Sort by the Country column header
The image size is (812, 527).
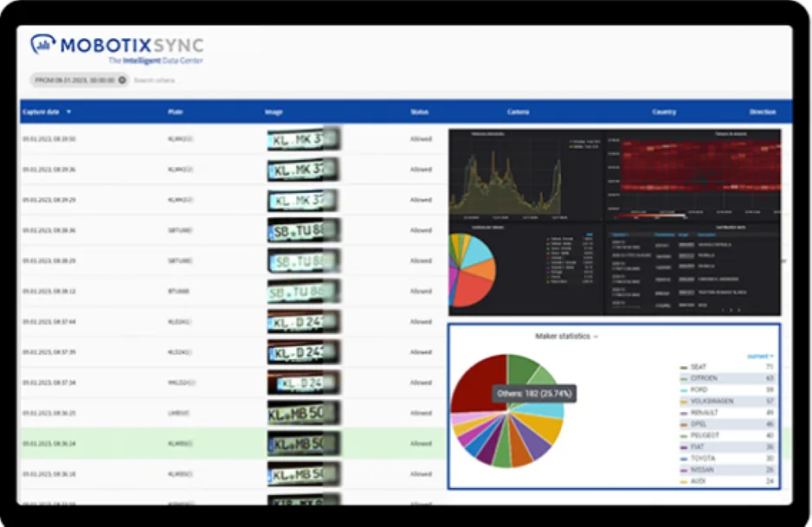(665, 112)
